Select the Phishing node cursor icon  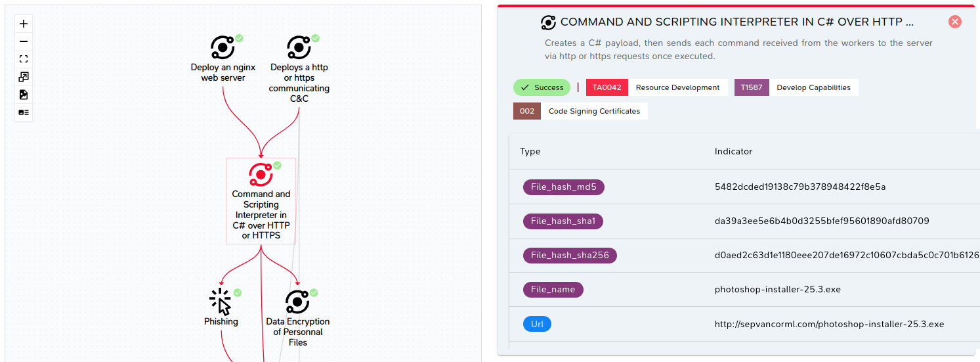[x=221, y=302]
